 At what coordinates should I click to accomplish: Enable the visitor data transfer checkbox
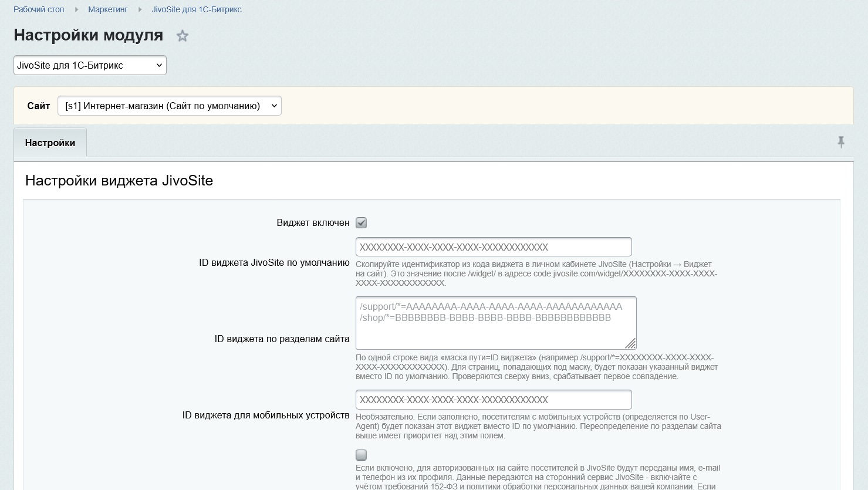361,455
